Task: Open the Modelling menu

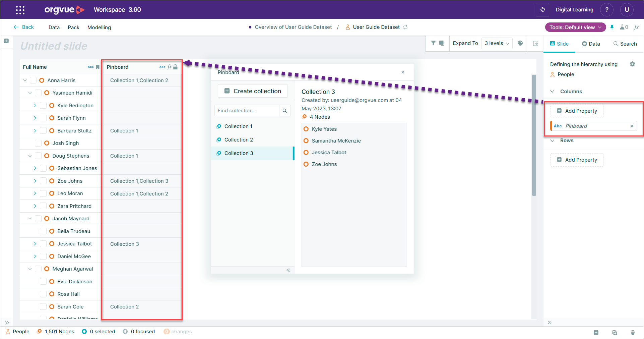Action: point(99,27)
